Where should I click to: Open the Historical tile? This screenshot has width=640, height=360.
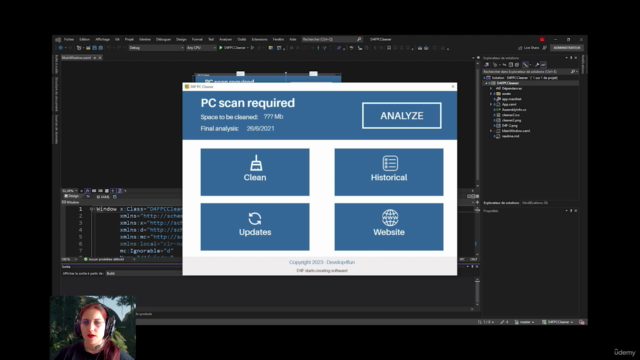point(389,172)
